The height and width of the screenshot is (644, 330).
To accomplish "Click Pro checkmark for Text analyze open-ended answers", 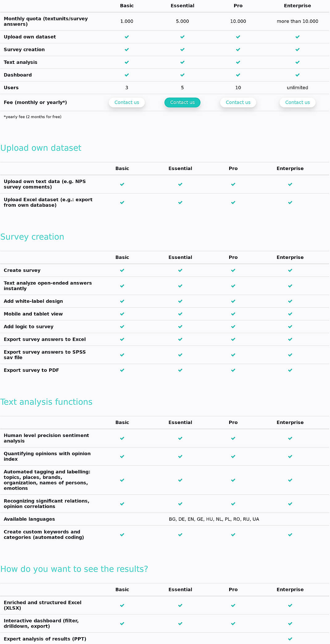I will [233, 286].
